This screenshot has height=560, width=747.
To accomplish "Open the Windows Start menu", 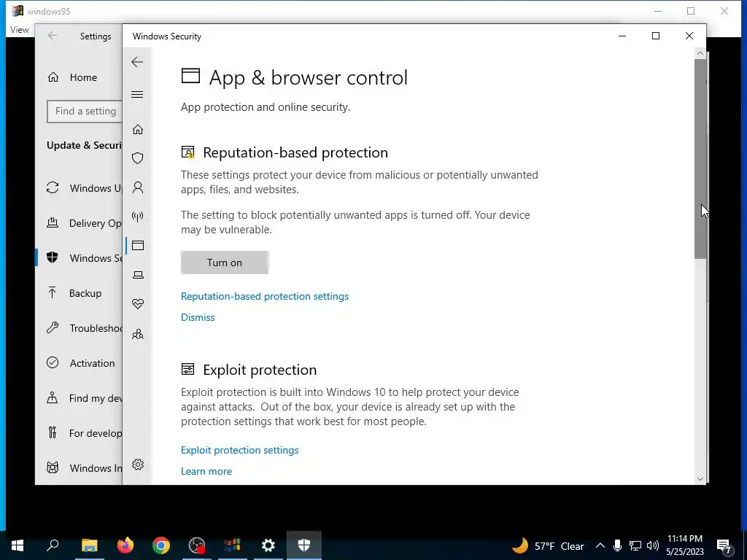I will point(18,545).
